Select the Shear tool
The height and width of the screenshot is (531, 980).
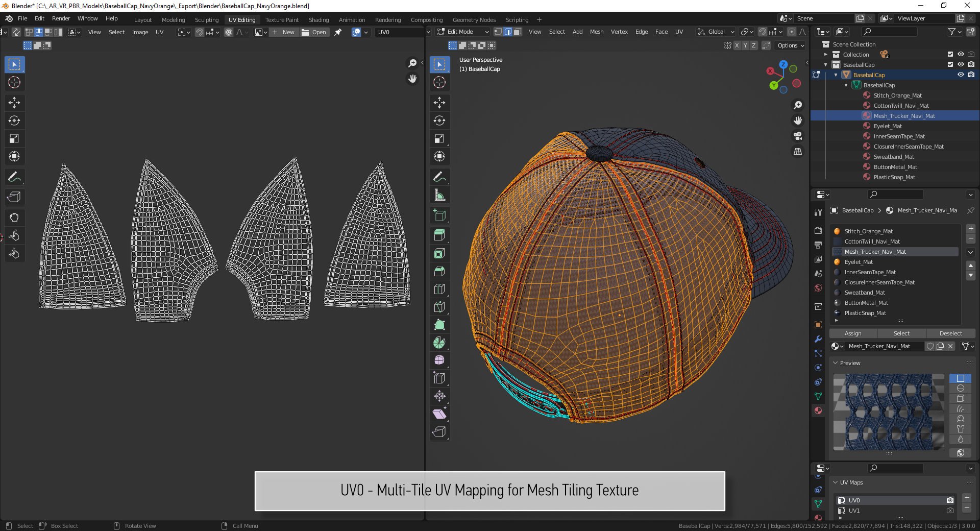pos(439,414)
